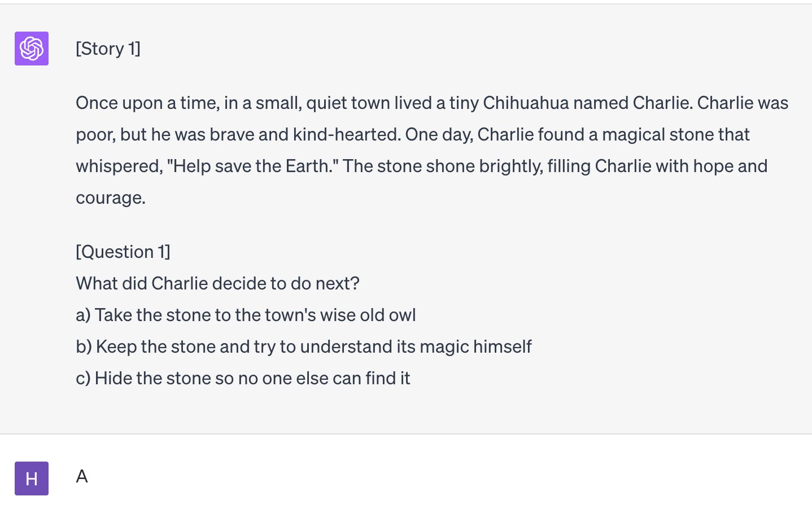Click the word "courage." ending the story
Image resolution: width=812 pixels, height=518 pixels.
111,197
